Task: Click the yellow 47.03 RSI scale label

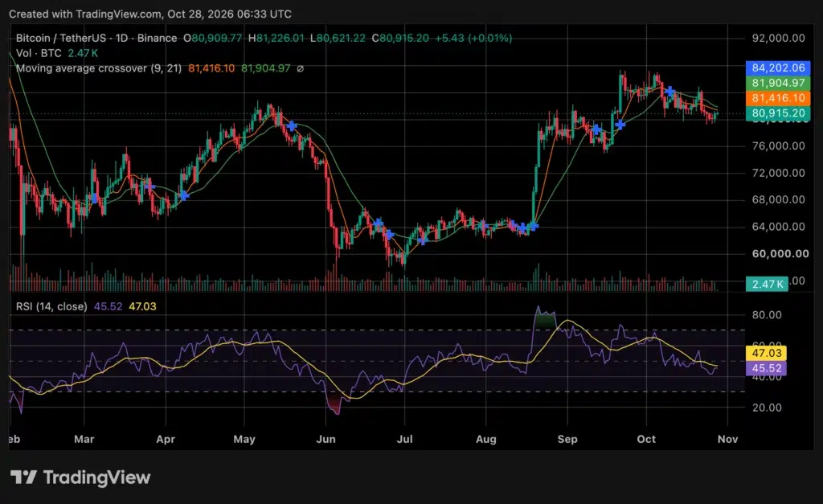Action: pyautogui.click(x=766, y=353)
